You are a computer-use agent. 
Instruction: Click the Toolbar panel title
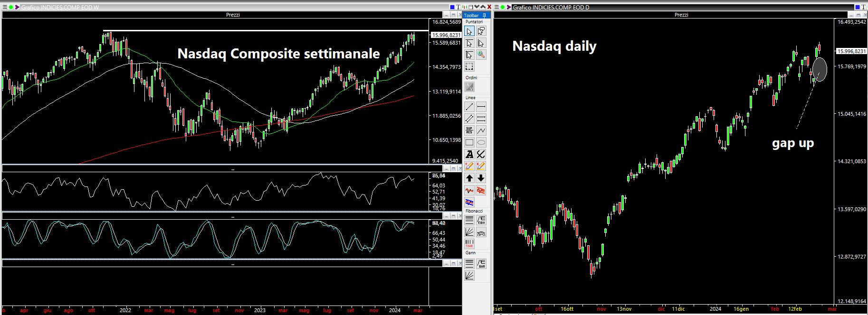pyautogui.click(x=472, y=16)
